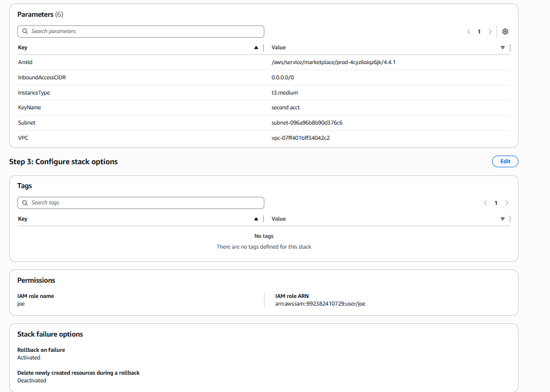Select the AmiId parameter row
Image resolution: width=550 pixels, height=392 pixels.
point(25,63)
